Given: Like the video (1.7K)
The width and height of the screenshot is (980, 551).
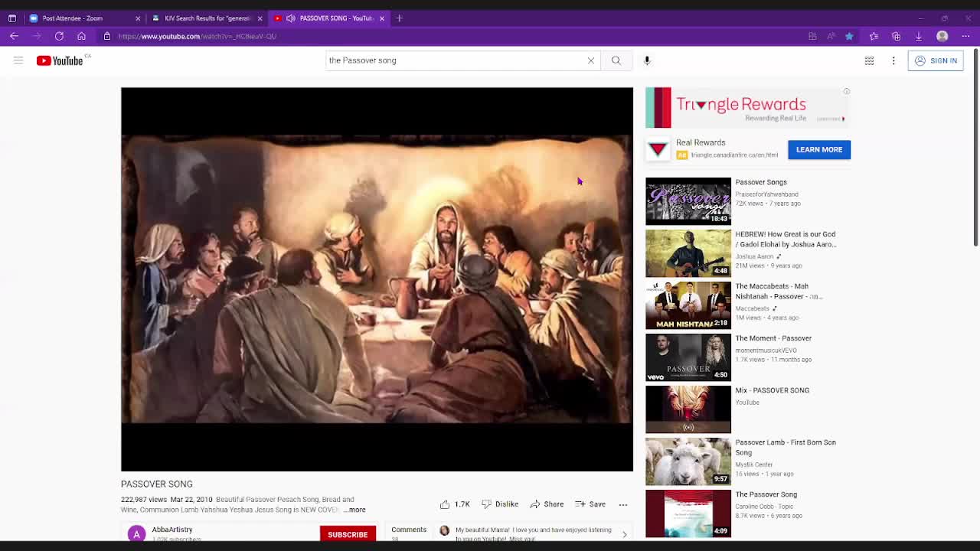Looking at the screenshot, I should tap(455, 504).
